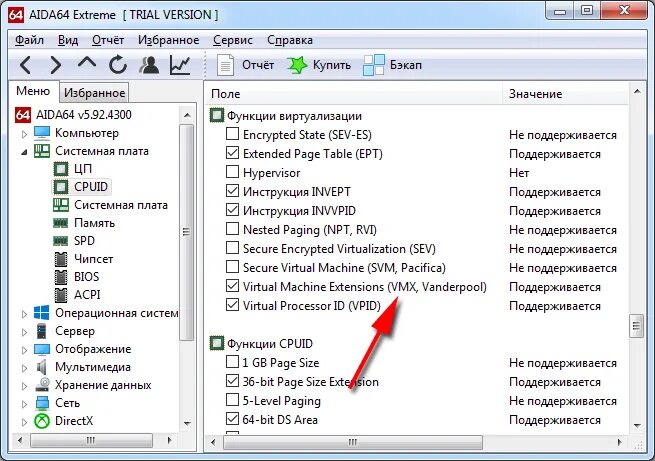Open the Справка menu
Image resolution: width=655 pixels, height=461 pixels.
pyautogui.click(x=290, y=40)
